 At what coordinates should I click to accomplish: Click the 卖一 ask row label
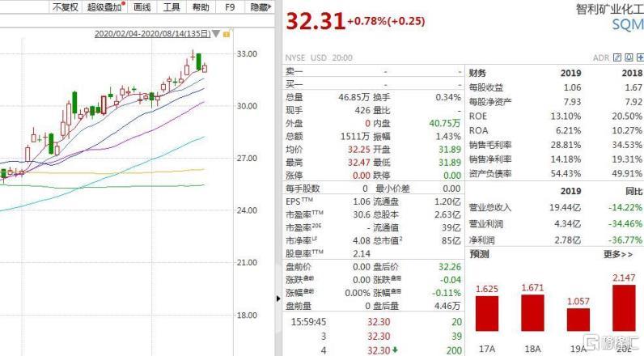pos(294,72)
